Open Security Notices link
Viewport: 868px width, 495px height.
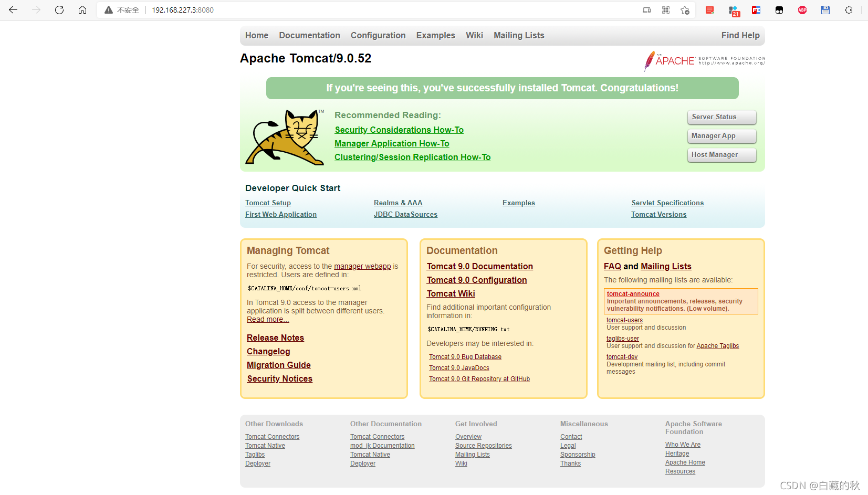(279, 378)
